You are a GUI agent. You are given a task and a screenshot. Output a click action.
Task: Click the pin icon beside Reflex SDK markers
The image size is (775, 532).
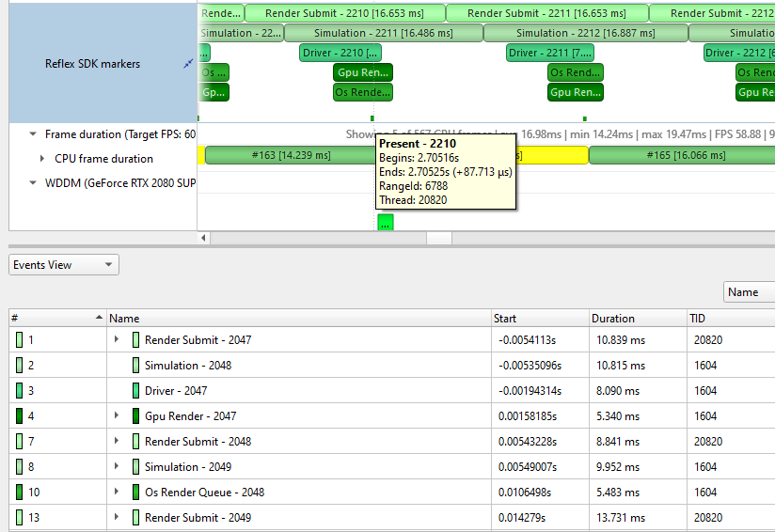coord(188,64)
